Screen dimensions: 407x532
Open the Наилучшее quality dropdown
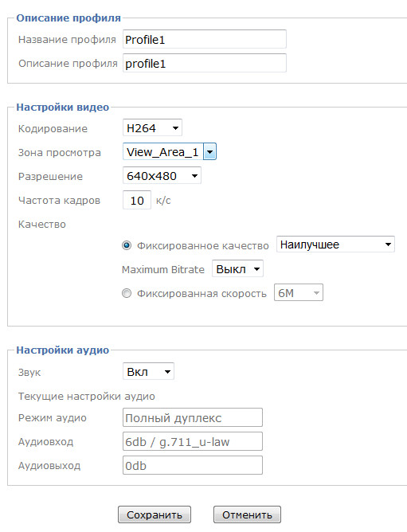pos(335,244)
